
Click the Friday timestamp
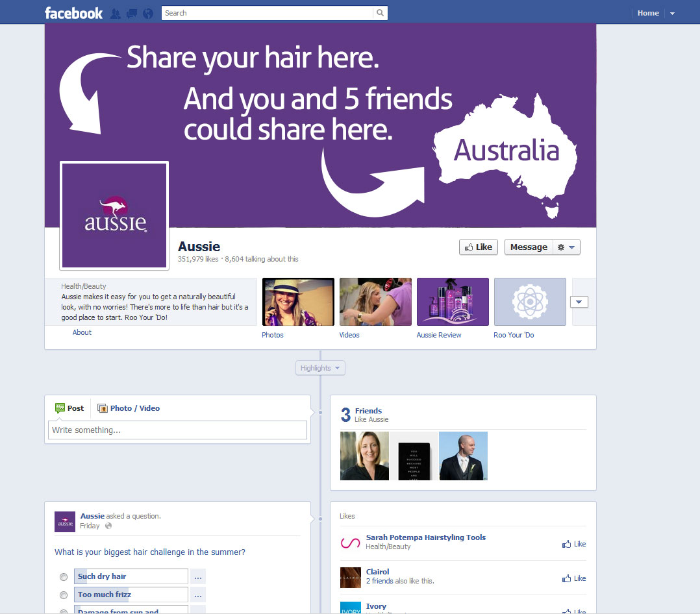[90, 526]
